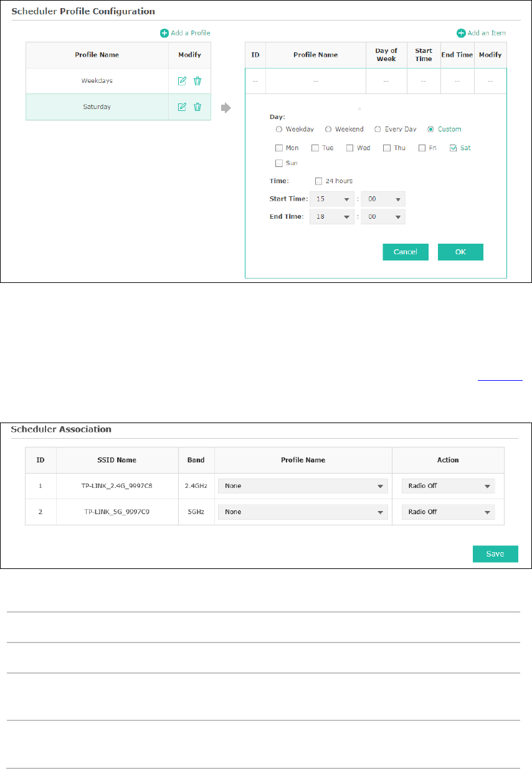This screenshot has height=769, width=532.
Task: Check the Tue checkbox
Action: (x=315, y=148)
